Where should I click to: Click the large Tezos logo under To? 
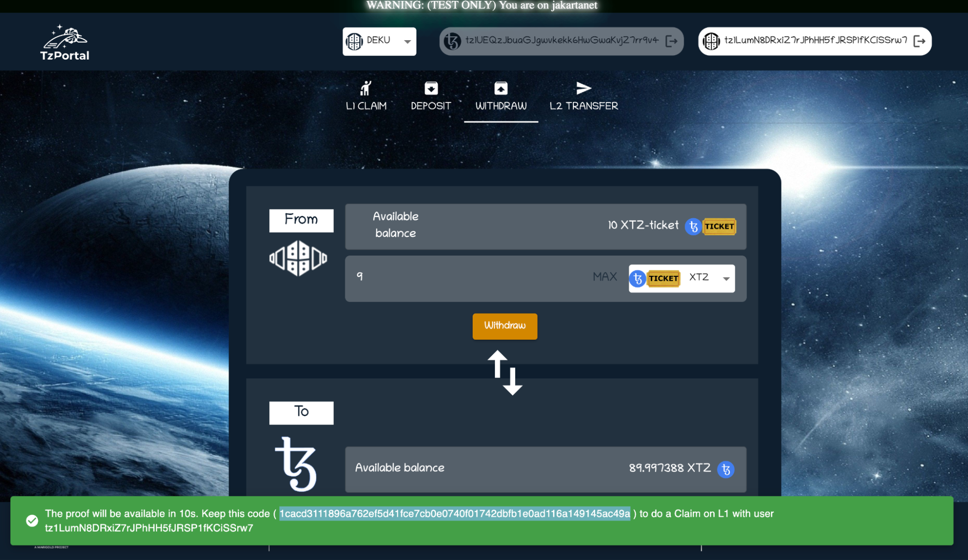pyautogui.click(x=296, y=464)
